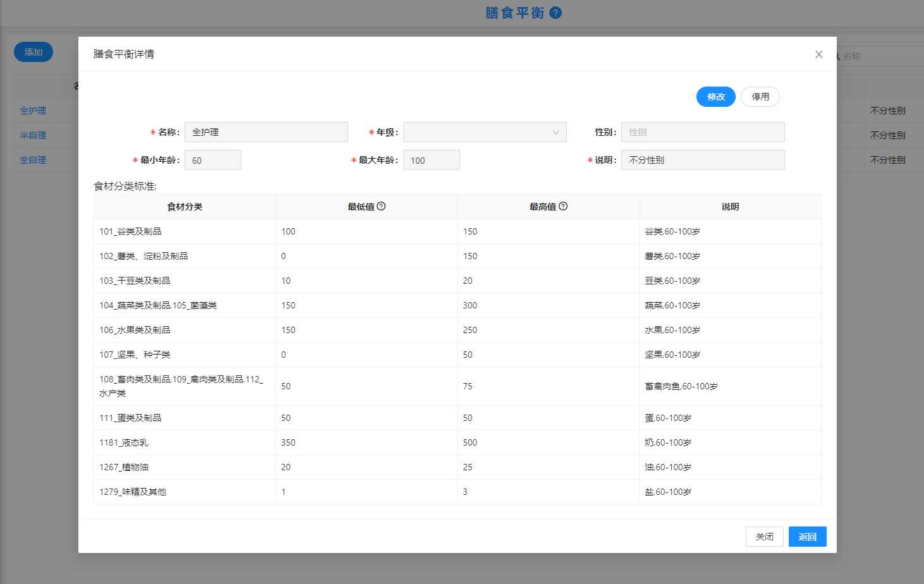Open the 半自理 link in background list
This screenshot has height=584, width=924.
coord(33,135)
